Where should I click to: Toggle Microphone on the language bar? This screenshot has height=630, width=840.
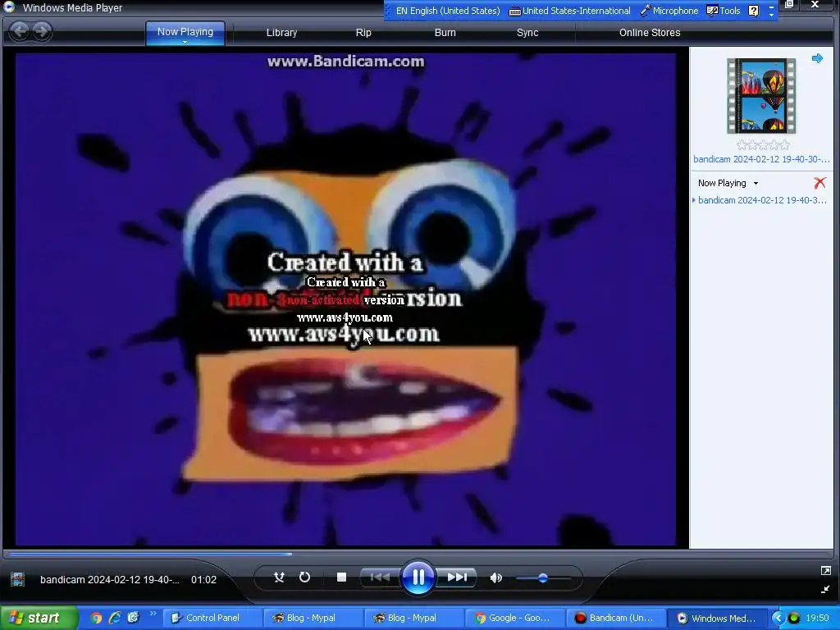(669, 11)
